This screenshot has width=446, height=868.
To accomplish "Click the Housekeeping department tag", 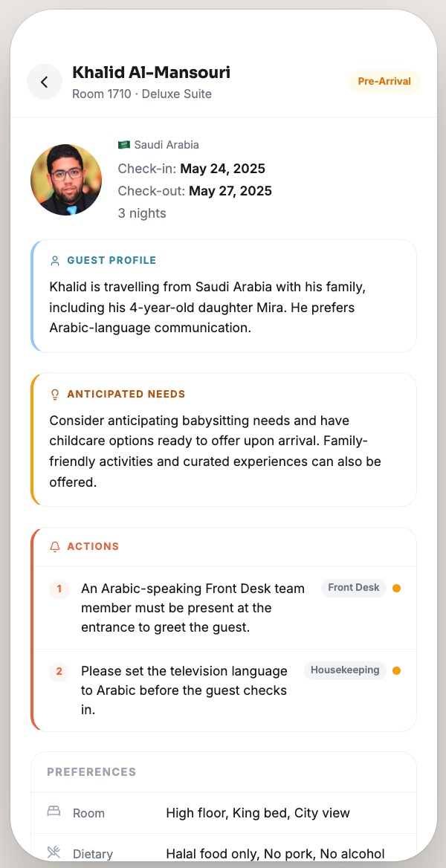I will (x=345, y=670).
